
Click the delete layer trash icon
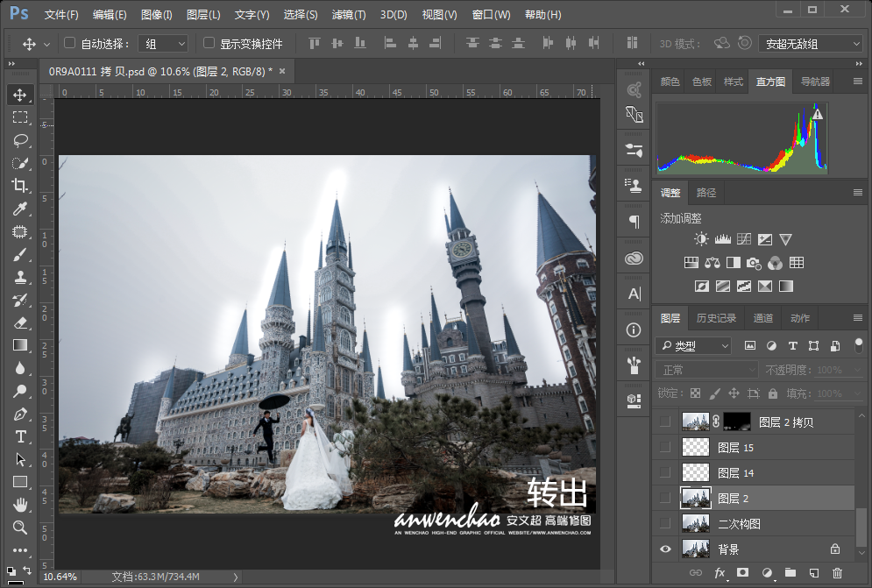[837, 572]
